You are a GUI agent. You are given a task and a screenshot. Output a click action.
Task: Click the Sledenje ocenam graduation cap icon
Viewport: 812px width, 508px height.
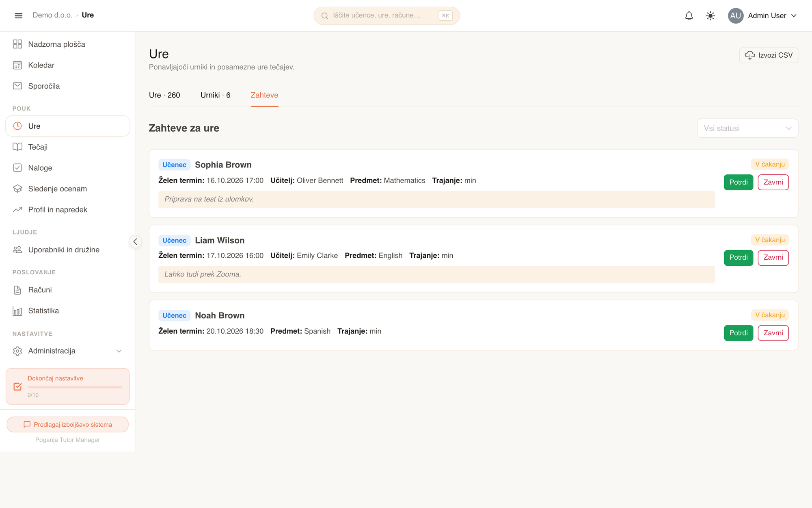[17, 189]
